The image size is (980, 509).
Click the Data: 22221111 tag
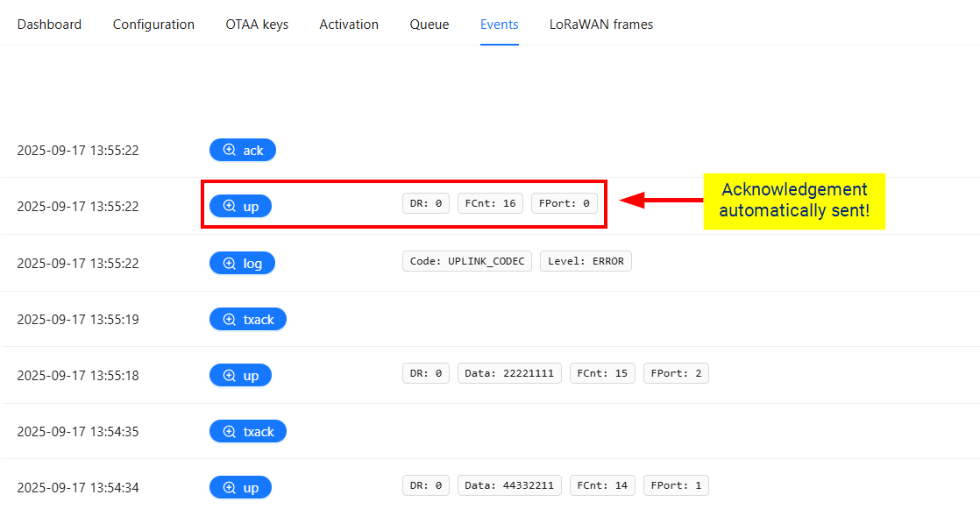pos(509,373)
